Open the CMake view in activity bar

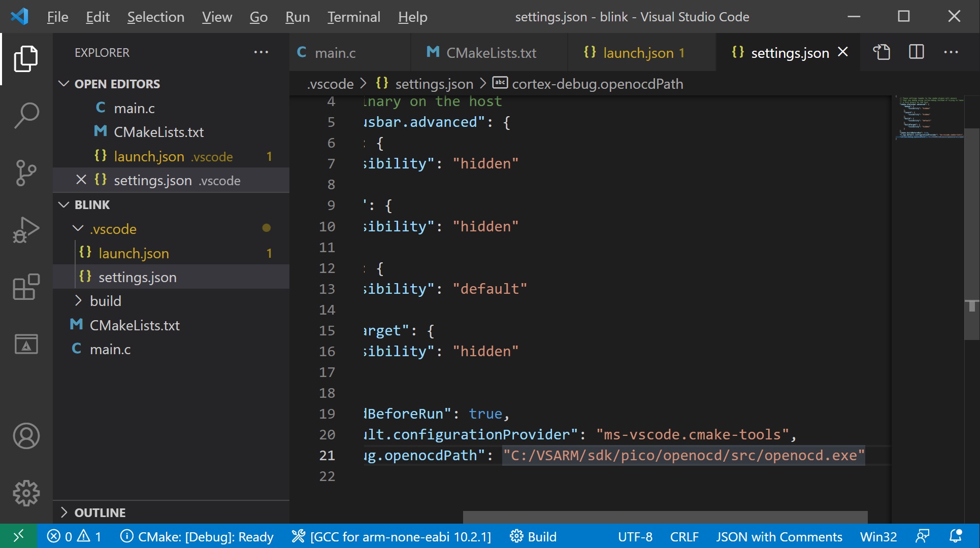pos(26,344)
